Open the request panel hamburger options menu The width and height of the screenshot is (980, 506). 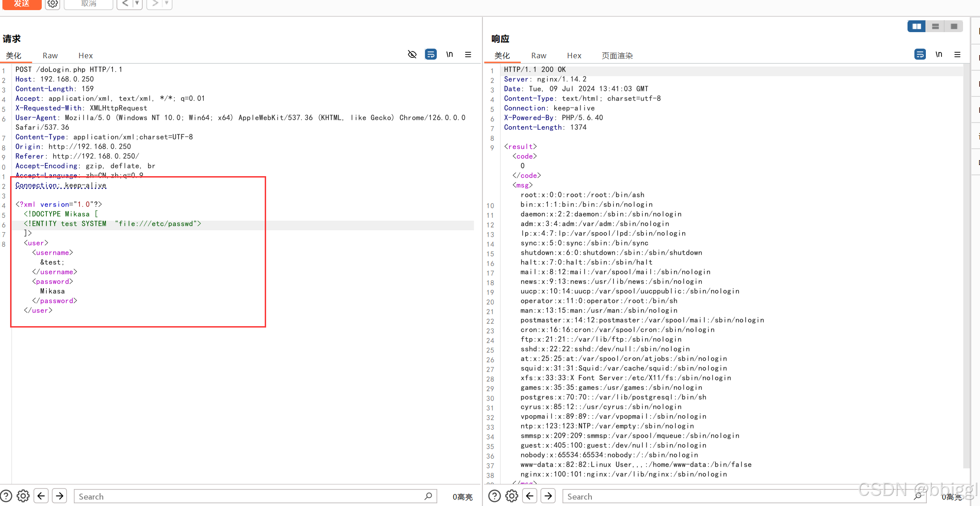pos(468,55)
